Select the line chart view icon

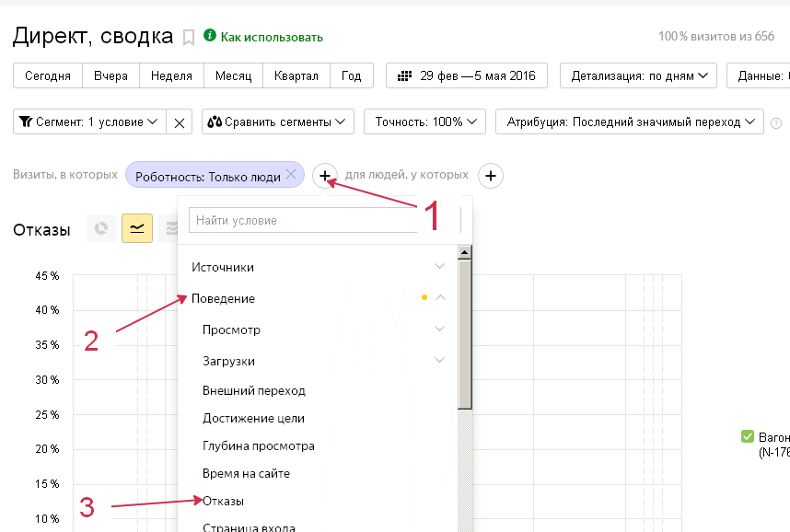[x=137, y=229]
